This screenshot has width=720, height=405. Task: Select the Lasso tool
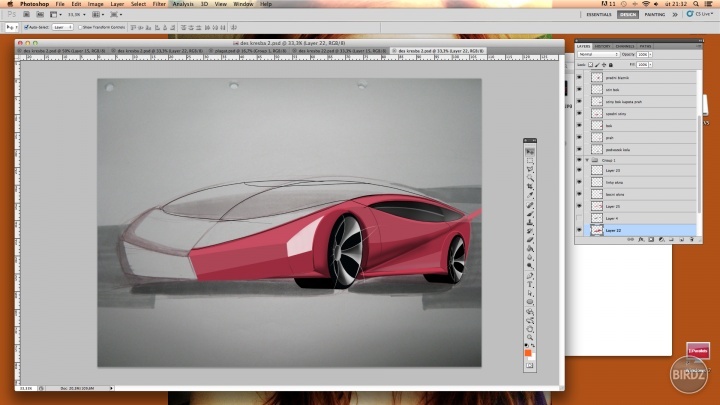pos(530,169)
